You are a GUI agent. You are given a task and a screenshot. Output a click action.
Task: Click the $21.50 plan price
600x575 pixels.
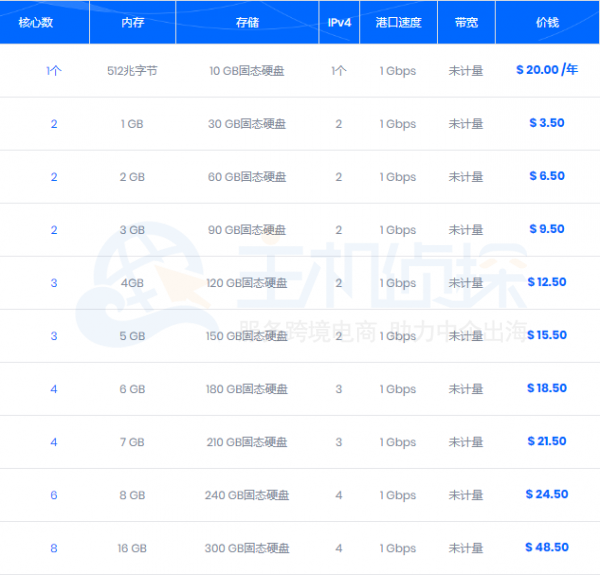tap(547, 441)
